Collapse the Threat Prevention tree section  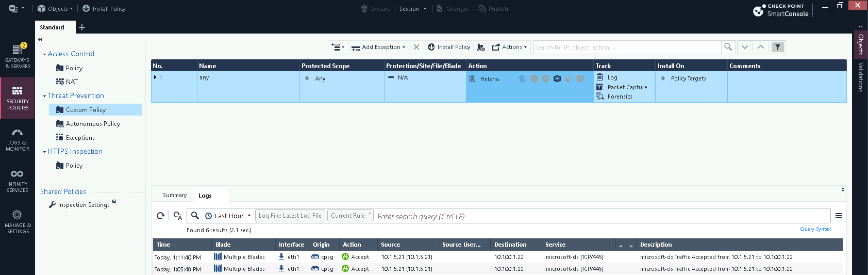(x=45, y=96)
